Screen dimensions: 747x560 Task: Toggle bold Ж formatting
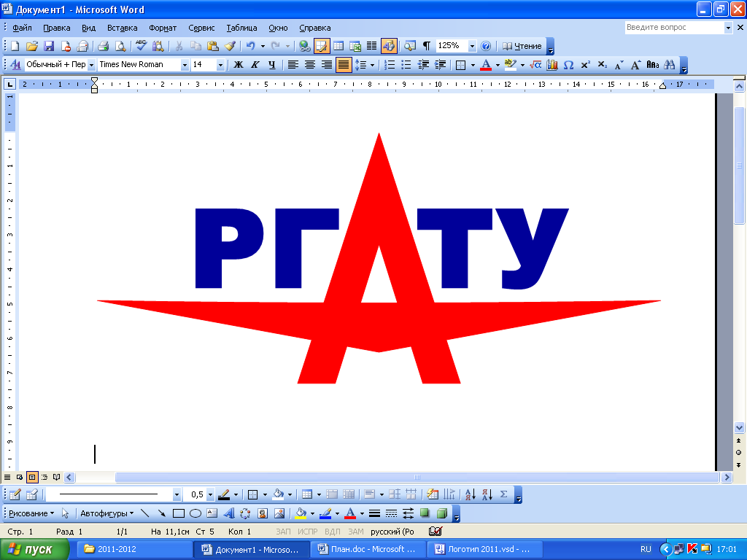pos(239,65)
